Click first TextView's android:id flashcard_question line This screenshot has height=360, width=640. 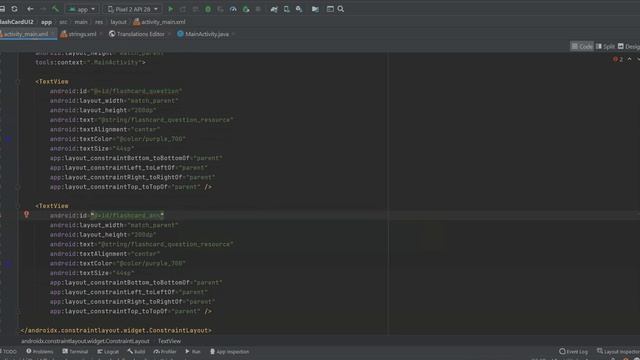tap(116, 91)
